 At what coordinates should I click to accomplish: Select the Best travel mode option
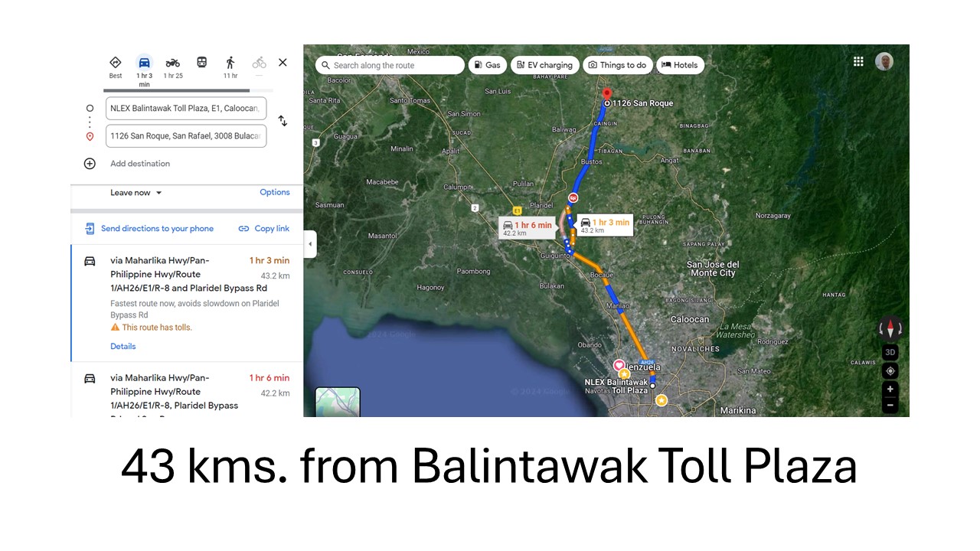coord(116,64)
